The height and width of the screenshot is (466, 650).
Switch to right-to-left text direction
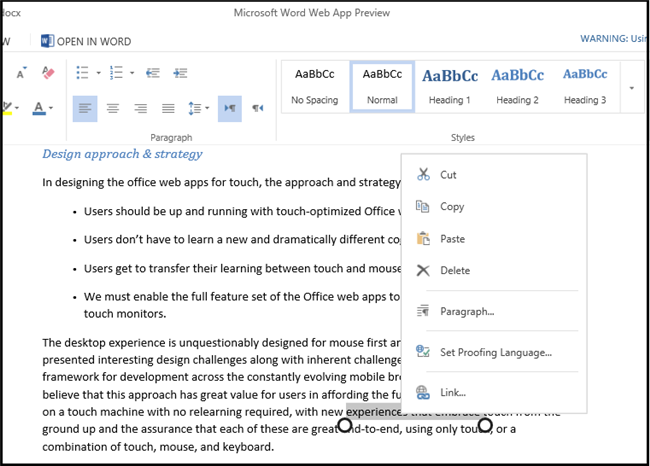point(257,109)
